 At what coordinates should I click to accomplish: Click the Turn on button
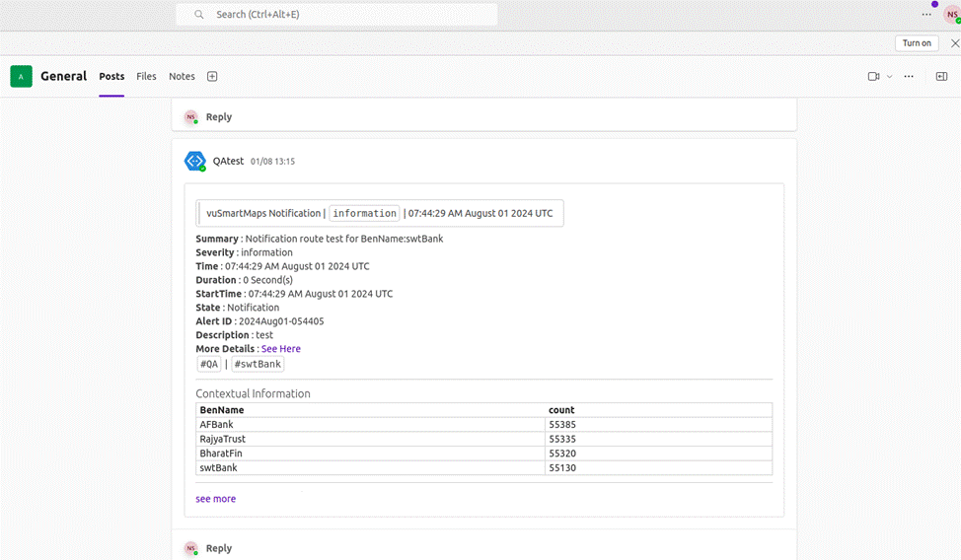(x=917, y=43)
